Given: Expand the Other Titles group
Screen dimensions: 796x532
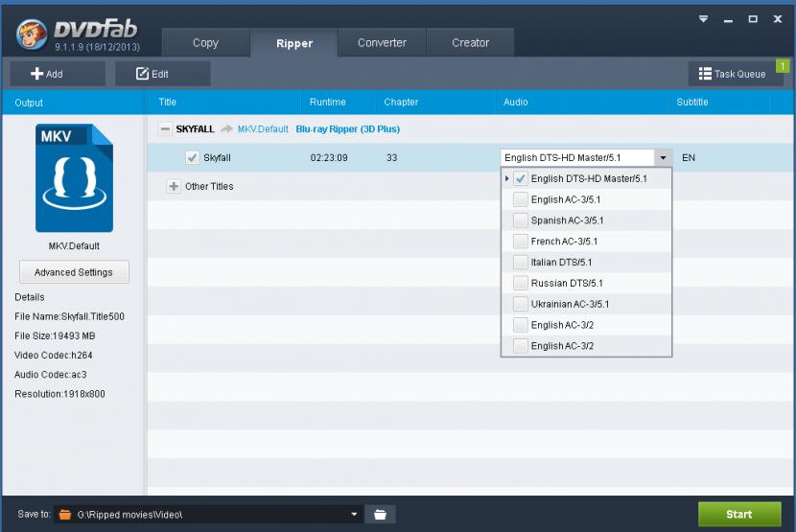Looking at the screenshot, I should (174, 186).
